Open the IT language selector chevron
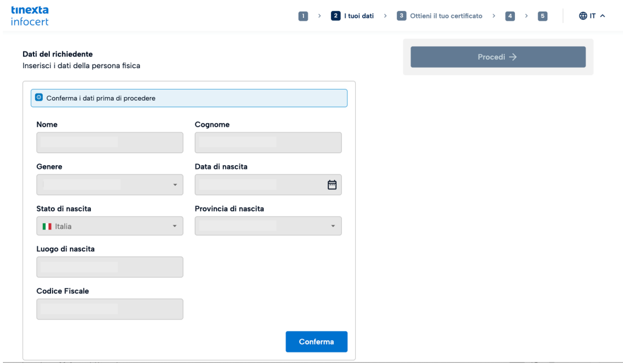The width and height of the screenshot is (623, 364). pyautogui.click(x=602, y=16)
